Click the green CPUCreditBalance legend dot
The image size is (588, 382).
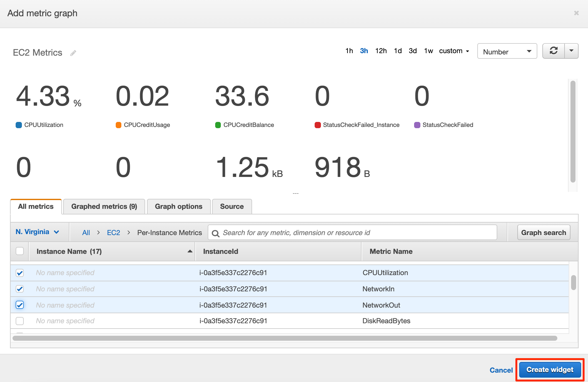click(x=218, y=125)
